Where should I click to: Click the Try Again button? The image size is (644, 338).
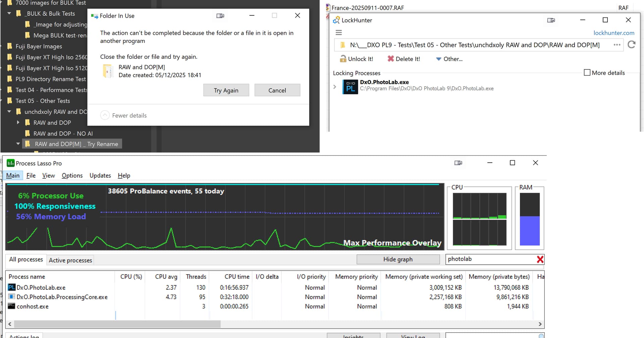(x=226, y=90)
